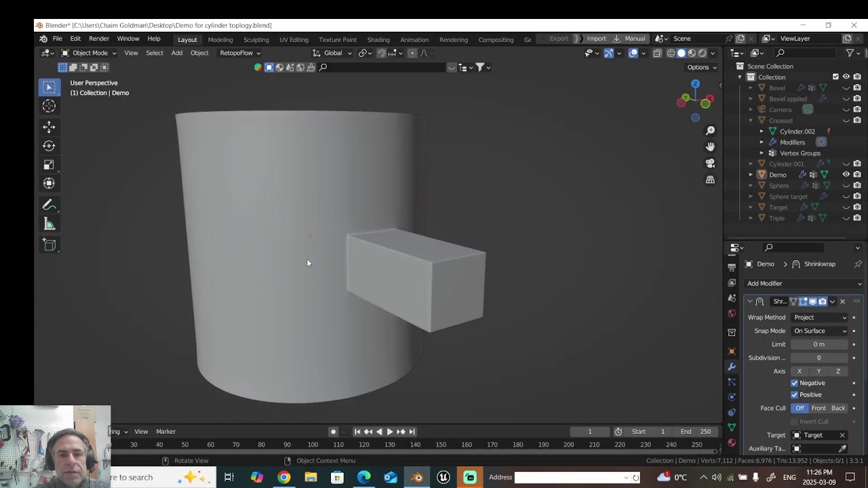
Task: Click the Manual button
Action: pyautogui.click(x=630, y=39)
